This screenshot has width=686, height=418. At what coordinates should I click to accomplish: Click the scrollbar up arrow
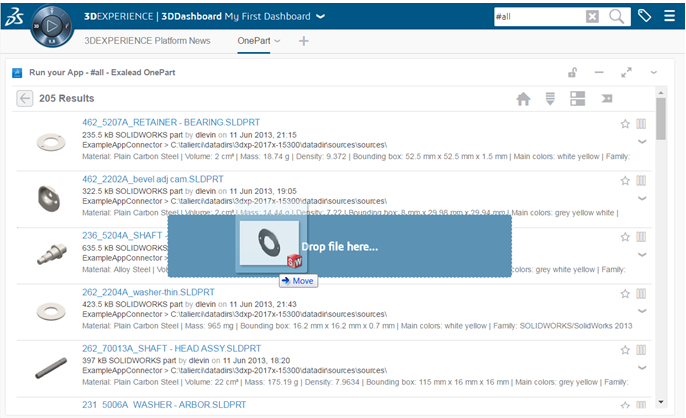[661, 93]
